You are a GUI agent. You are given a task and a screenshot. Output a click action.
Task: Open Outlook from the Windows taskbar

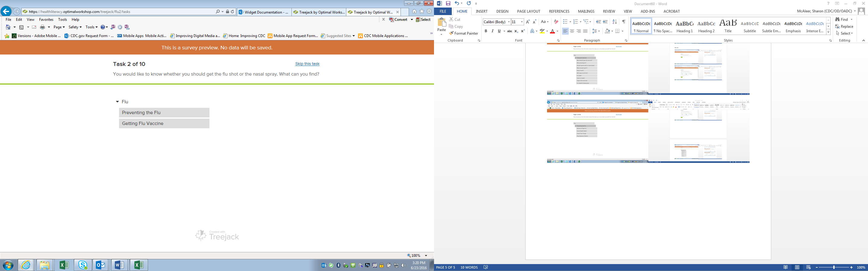(x=101, y=265)
